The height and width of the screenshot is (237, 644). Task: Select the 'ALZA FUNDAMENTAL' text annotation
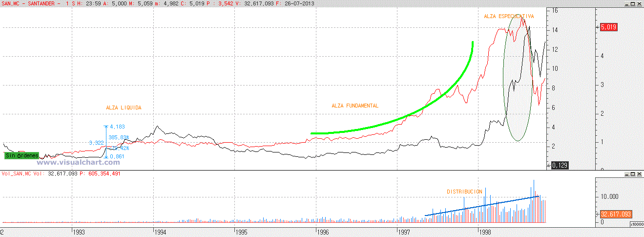(355, 106)
